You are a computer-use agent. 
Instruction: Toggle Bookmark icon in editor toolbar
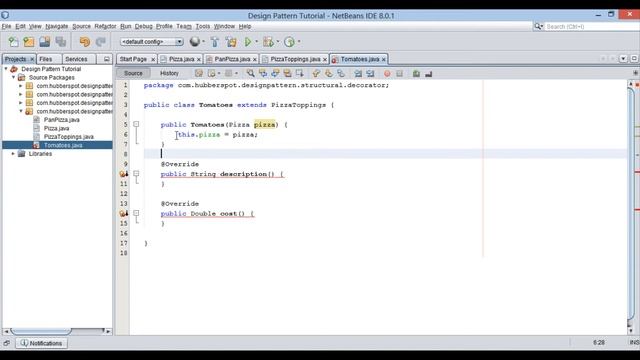(x=340, y=73)
